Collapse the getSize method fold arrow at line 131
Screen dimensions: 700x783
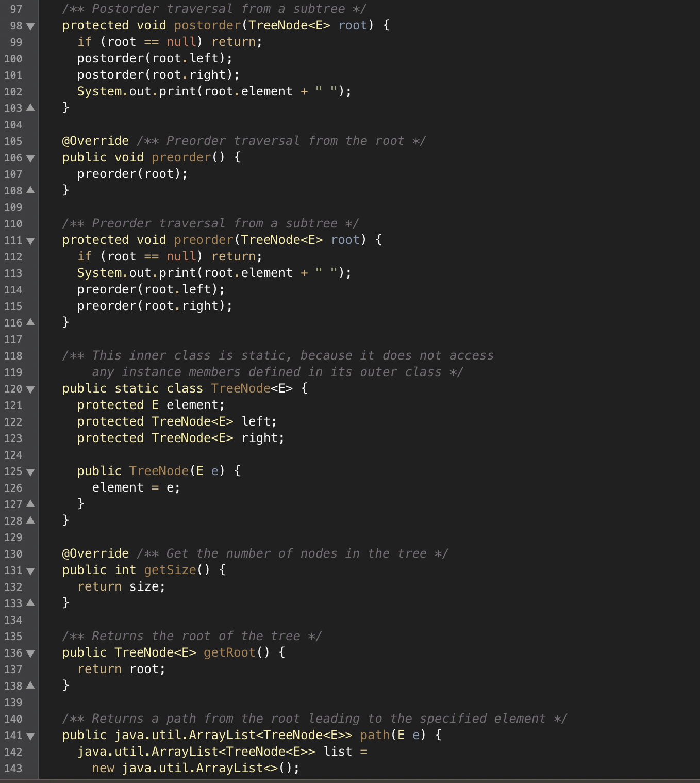30,571
